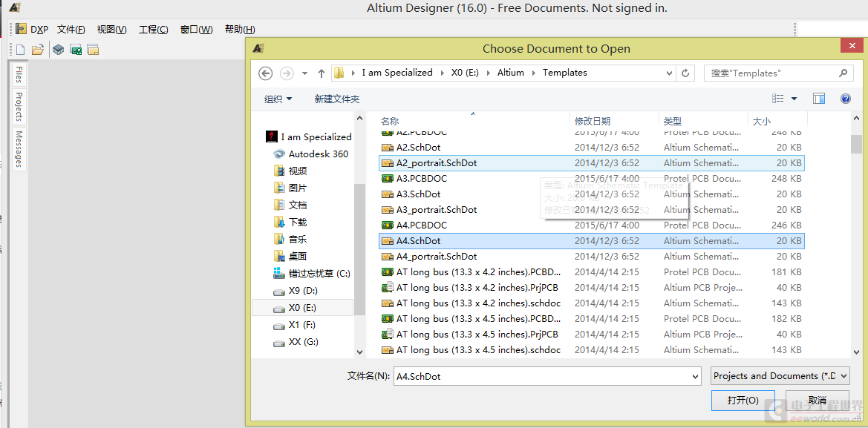This screenshot has height=428, width=868.
Task: Click the New document icon in Altium toolbar
Action: tap(21, 50)
